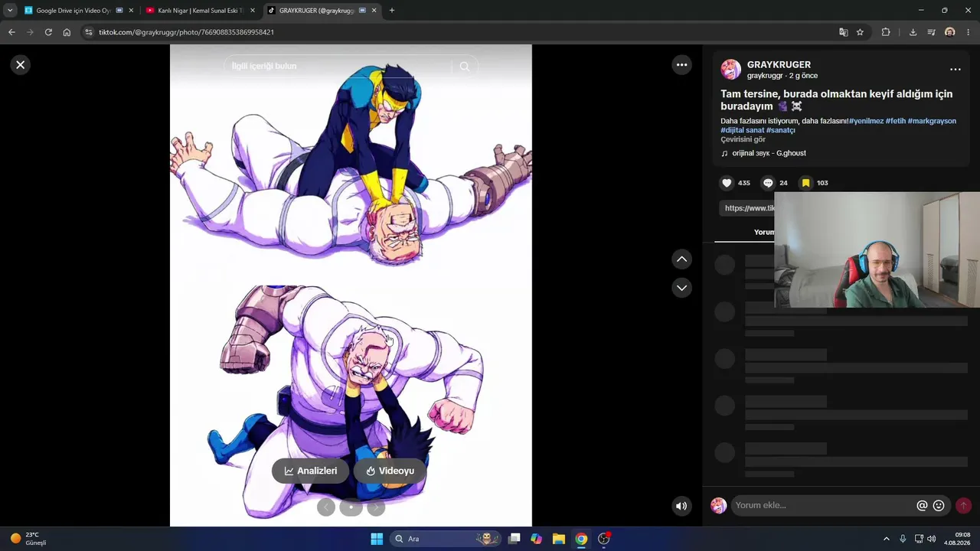This screenshot has height=551, width=980.
Task: Open comments via the speech bubble icon
Action: click(x=768, y=183)
